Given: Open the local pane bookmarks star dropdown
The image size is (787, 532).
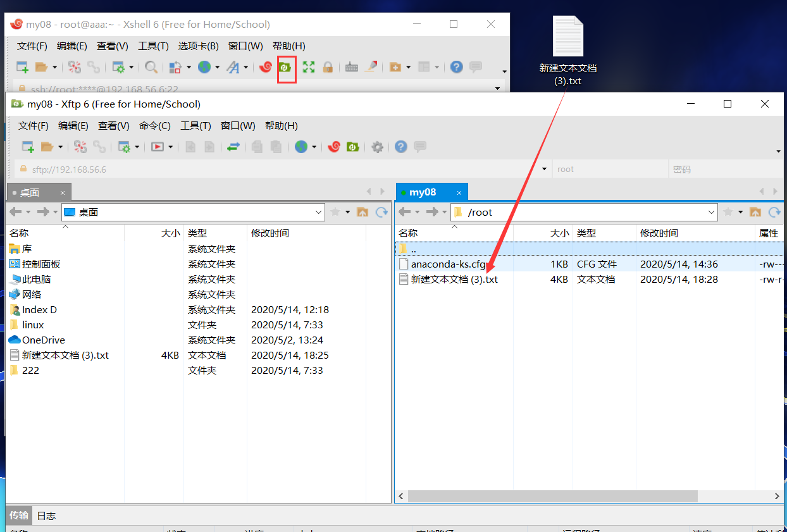Looking at the screenshot, I should [x=347, y=212].
